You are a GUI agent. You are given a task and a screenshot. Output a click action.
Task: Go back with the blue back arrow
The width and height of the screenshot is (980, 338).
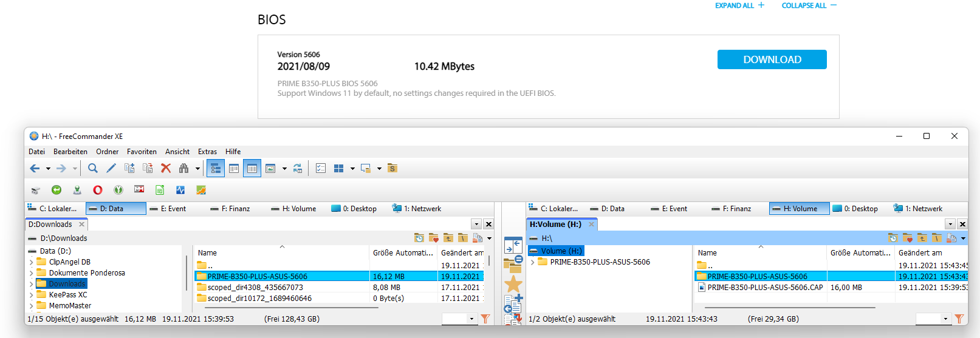pyautogui.click(x=35, y=169)
